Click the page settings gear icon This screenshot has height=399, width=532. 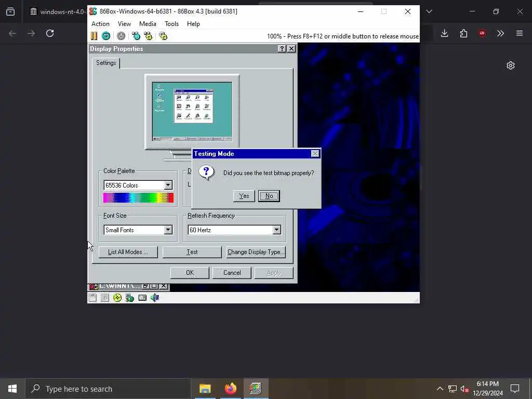[511, 65]
